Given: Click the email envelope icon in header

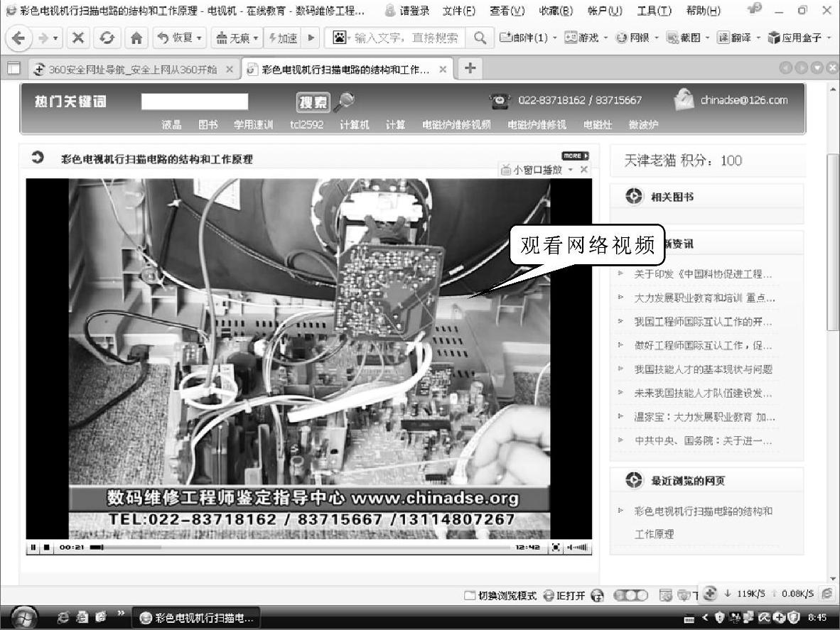Looking at the screenshot, I should coord(684,99).
